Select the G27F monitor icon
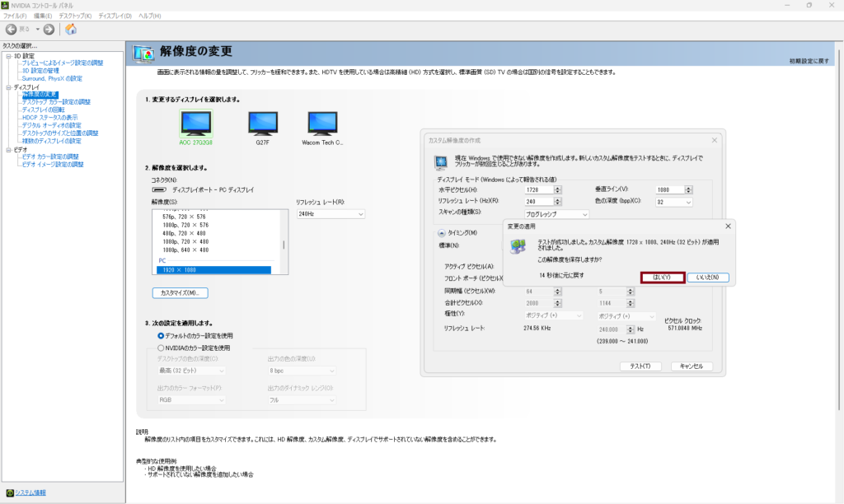 (x=263, y=124)
